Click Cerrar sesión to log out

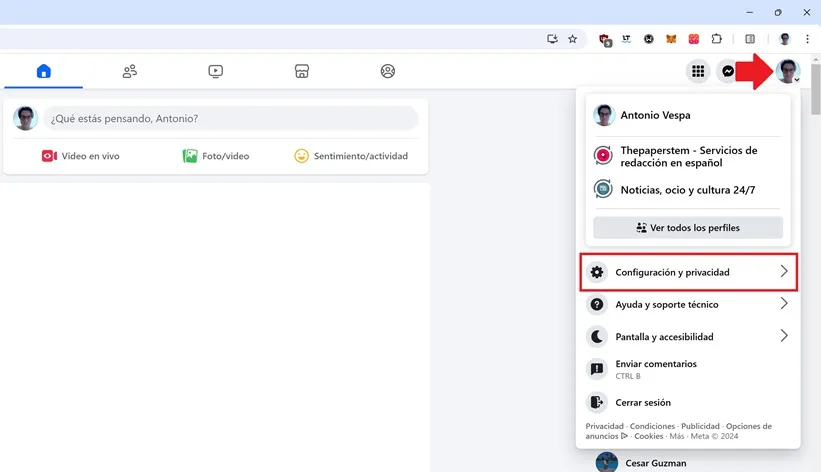643,403
